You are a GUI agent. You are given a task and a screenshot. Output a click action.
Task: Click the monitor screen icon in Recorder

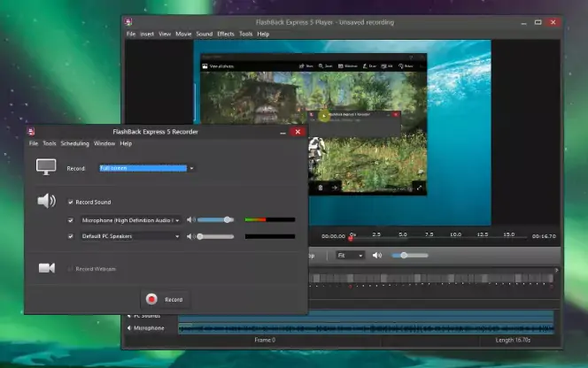pos(46,167)
